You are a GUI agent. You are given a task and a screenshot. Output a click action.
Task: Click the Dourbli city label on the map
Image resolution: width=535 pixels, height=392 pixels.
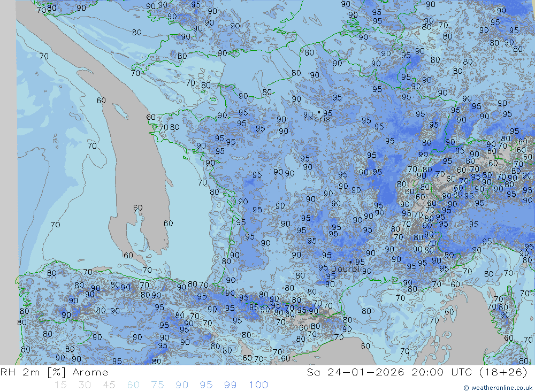[346, 269]
